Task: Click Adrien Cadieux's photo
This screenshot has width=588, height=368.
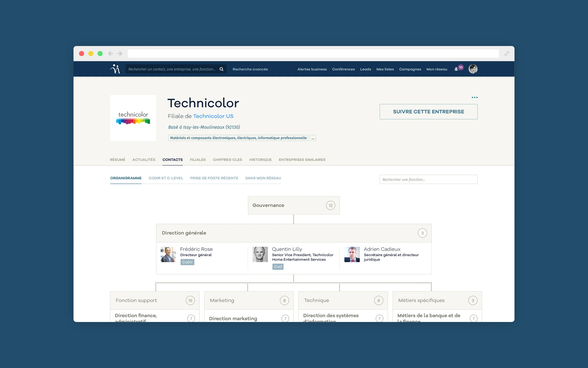Action: click(352, 254)
